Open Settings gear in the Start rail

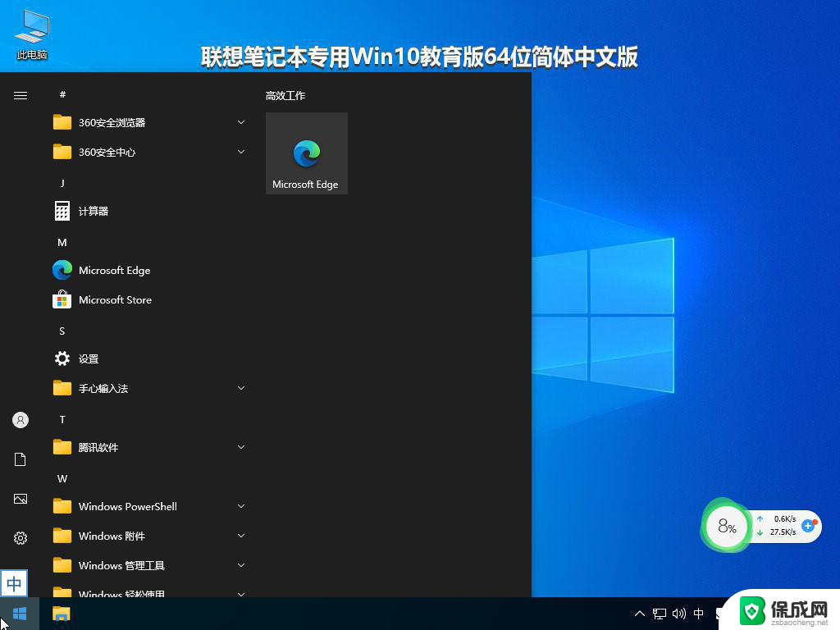click(21, 538)
